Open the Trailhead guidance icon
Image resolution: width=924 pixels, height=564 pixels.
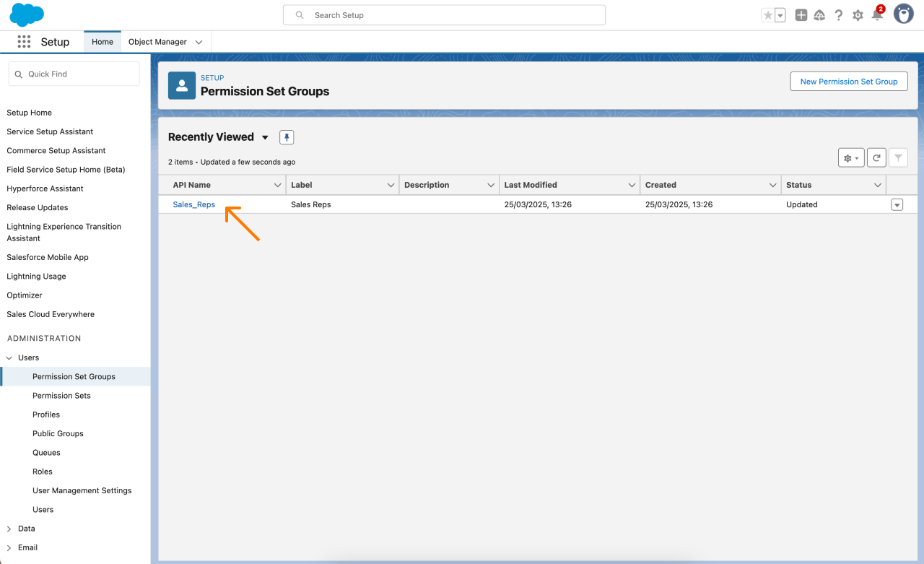(x=819, y=15)
